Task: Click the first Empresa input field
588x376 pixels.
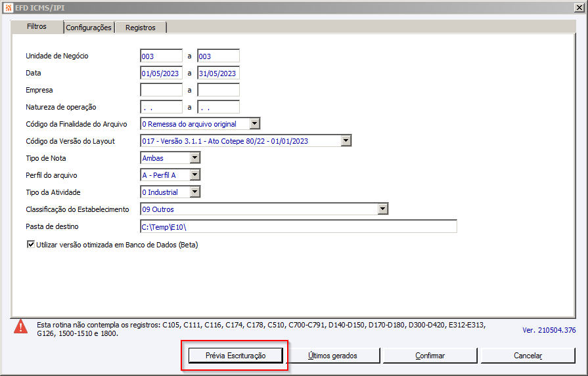Action: click(x=161, y=90)
